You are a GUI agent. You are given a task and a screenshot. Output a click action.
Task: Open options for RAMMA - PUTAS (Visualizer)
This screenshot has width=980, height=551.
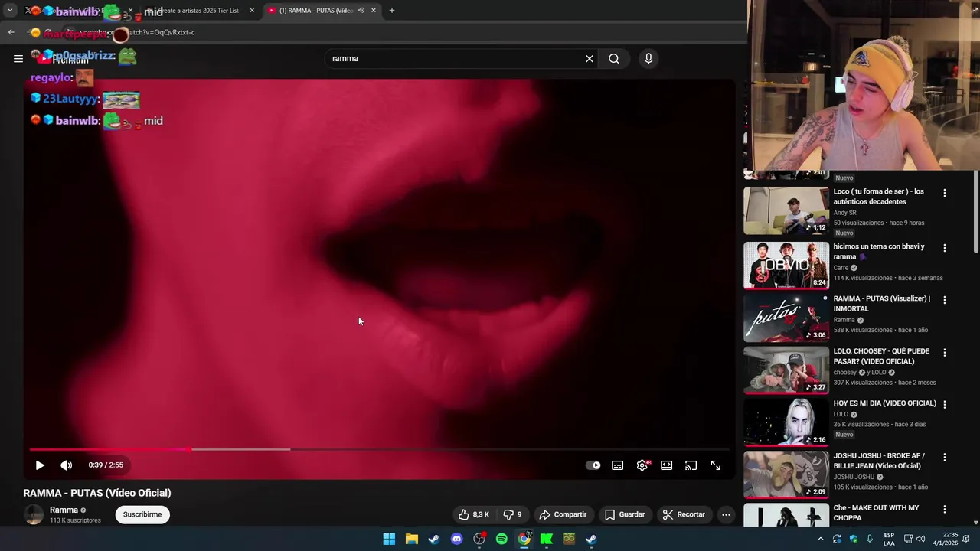pyautogui.click(x=945, y=300)
